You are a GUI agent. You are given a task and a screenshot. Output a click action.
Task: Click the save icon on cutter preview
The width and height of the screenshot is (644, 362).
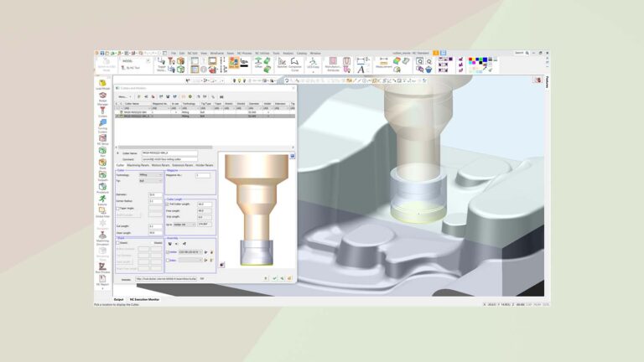click(x=292, y=156)
